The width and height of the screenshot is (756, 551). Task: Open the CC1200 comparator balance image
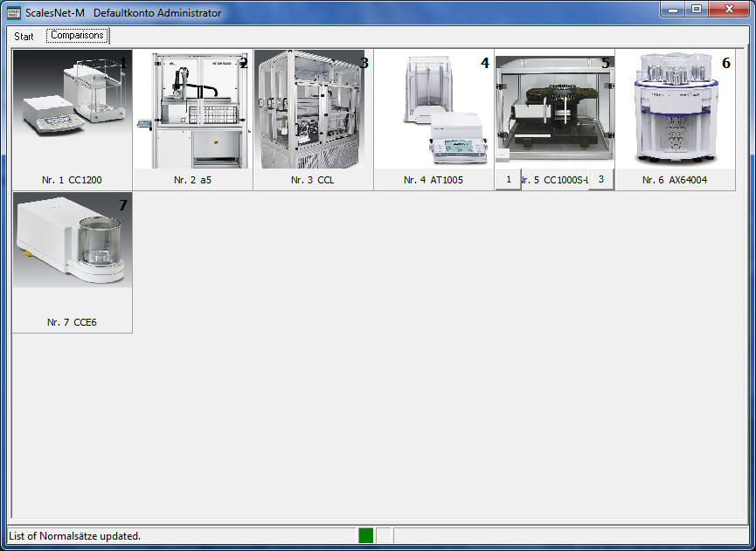(x=72, y=109)
